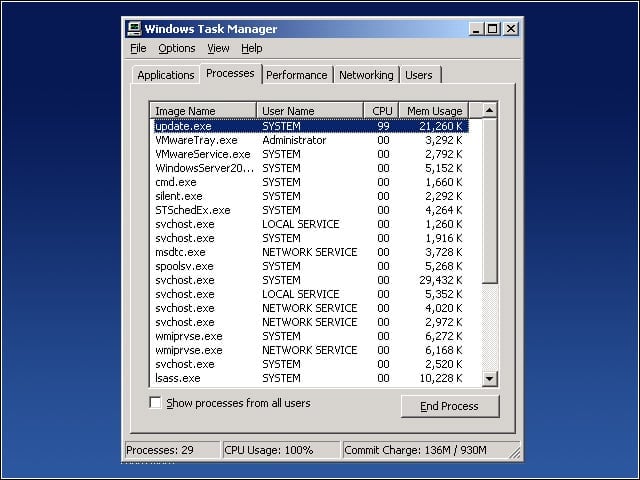Click the 10,228 K memory value
The height and width of the screenshot is (480, 640).
pyautogui.click(x=441, y=378)
